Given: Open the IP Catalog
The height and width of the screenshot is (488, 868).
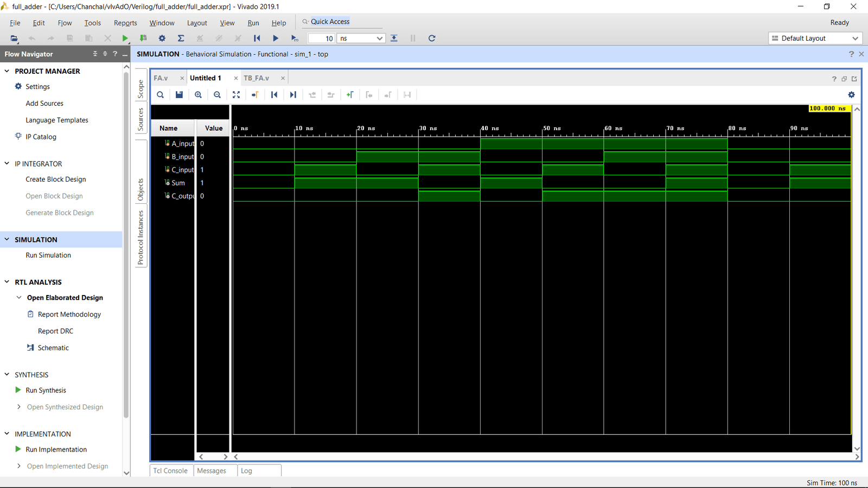Looking at the screenshot, I should point(40,137).
